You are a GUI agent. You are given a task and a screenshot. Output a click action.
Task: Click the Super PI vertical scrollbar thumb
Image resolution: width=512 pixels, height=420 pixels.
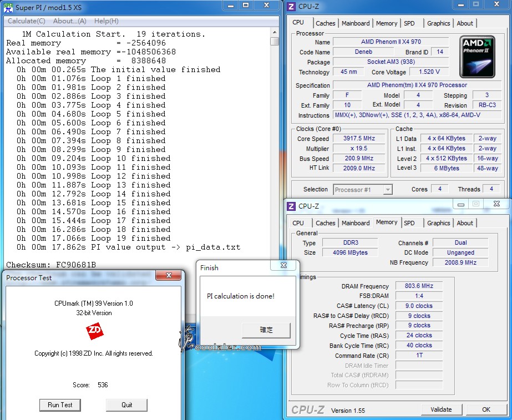point(275,42)
